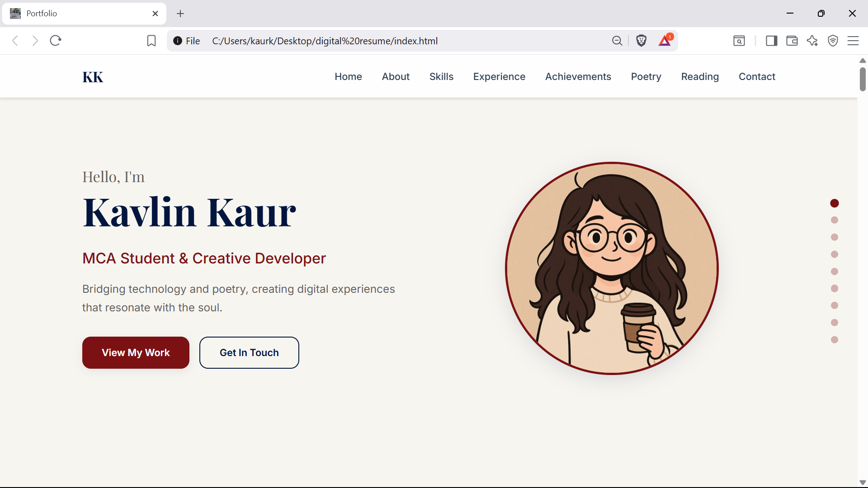The image size is (868, 488).
Task: Open the sidebar panel icon
Action: 771,41
